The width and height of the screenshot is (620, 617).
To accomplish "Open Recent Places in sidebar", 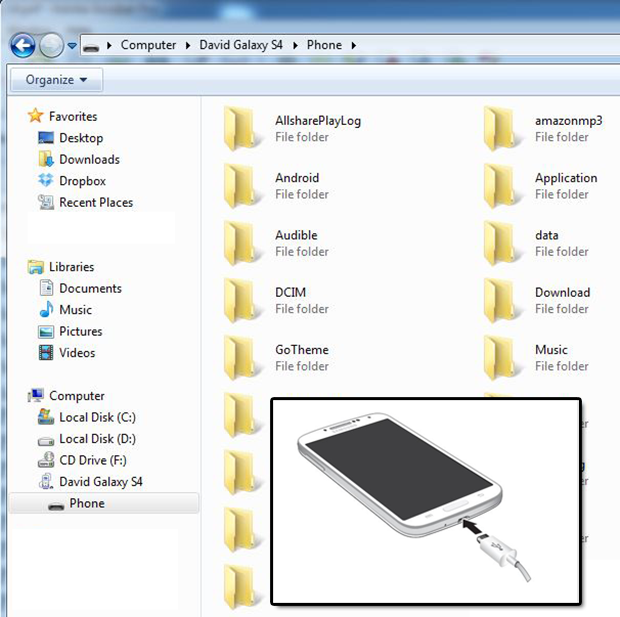I will [96, 202].
